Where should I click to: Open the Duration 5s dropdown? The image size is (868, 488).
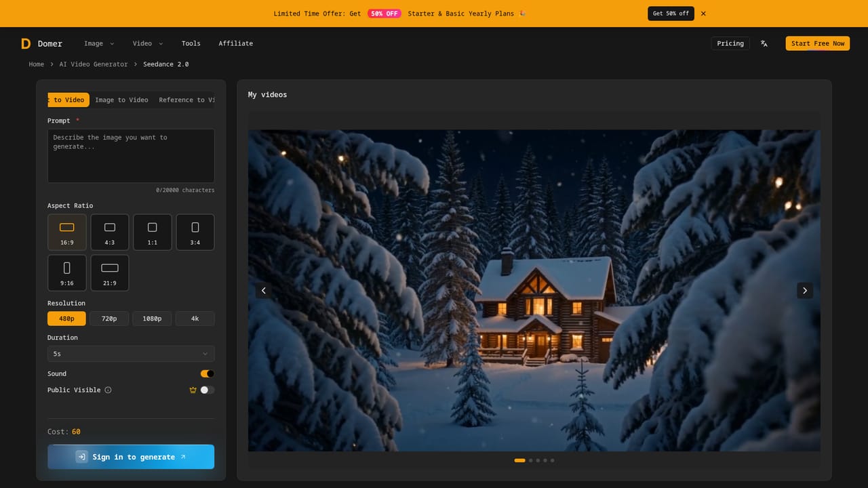point(131,354)
